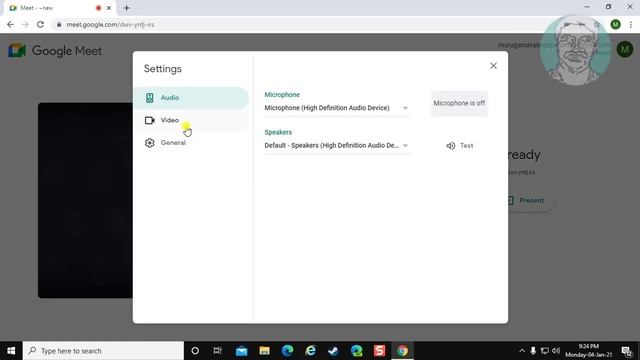
Task: Click the Microphone dropdown arrow
Action: tap(405, 108)
